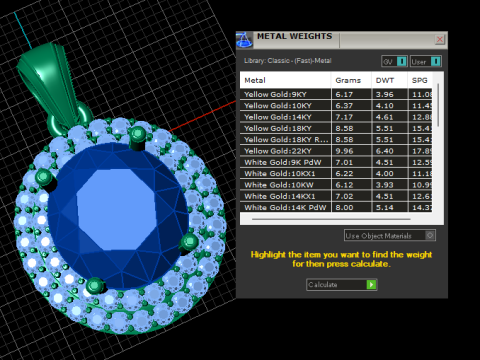Select the White Gold:10KW row
Viewport: 480px width, 360px height.
(336, 185)
